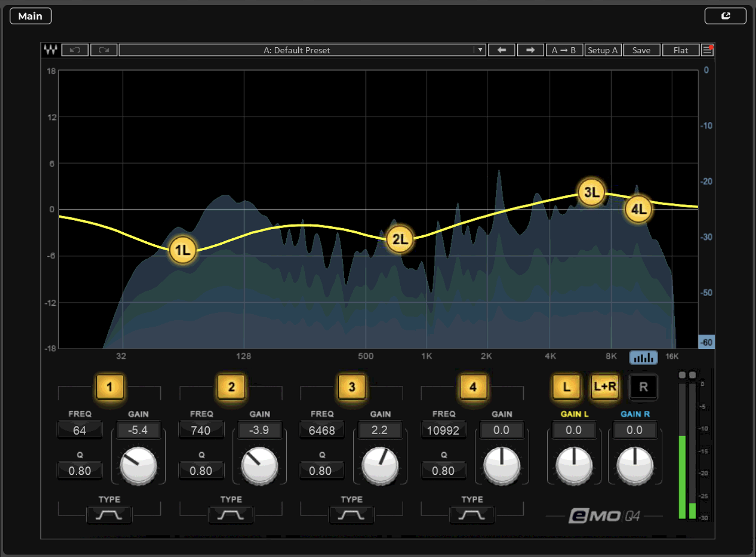
Task: Click the band 4 gain knob
Action: pos(501,465)
